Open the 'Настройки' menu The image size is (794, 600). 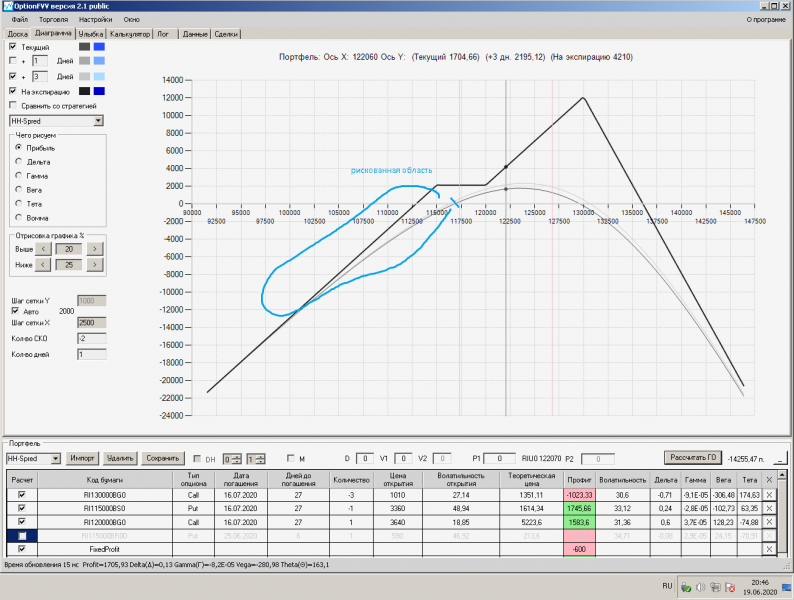pyautogui.click(x=95, y=19)
